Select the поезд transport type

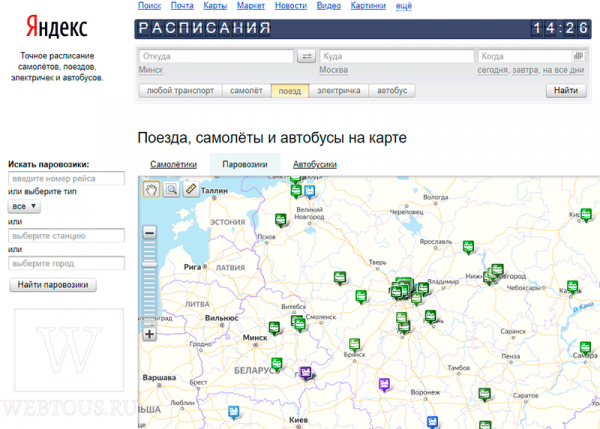click(290, 91)
